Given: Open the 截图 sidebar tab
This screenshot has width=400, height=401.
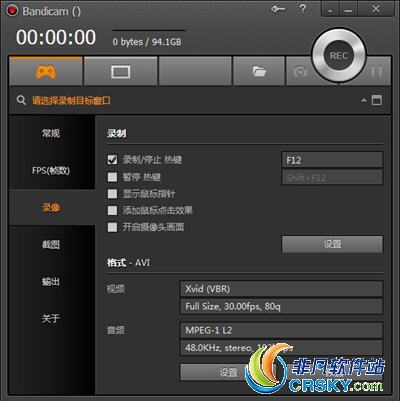Looking at the screenshot, I should (x=51, y=245).
